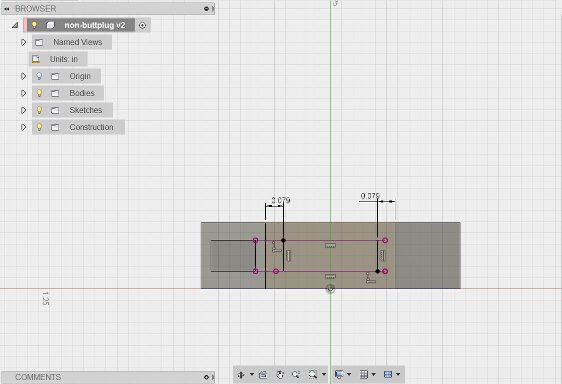Open the COMMENTS panel options dot
Screen dimensions: 562x384
point(206,377)
